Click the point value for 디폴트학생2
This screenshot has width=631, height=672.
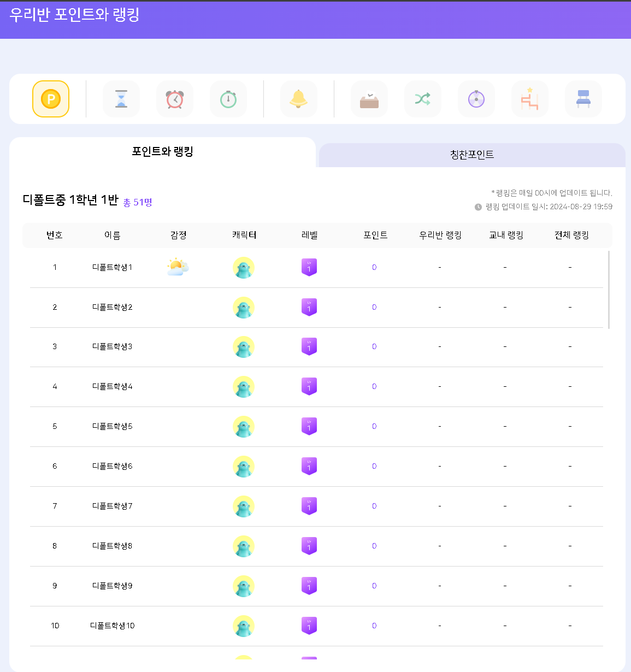click(374, 307)
